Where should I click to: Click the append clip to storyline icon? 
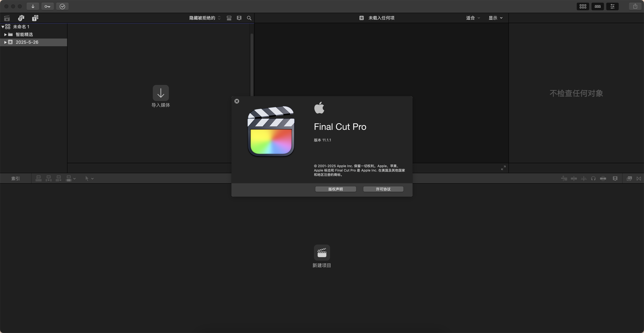[59, 179]
